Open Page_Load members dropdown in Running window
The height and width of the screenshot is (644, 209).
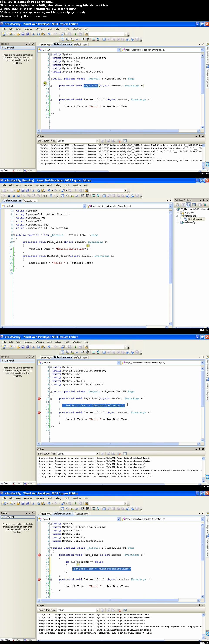click(170, 206)
